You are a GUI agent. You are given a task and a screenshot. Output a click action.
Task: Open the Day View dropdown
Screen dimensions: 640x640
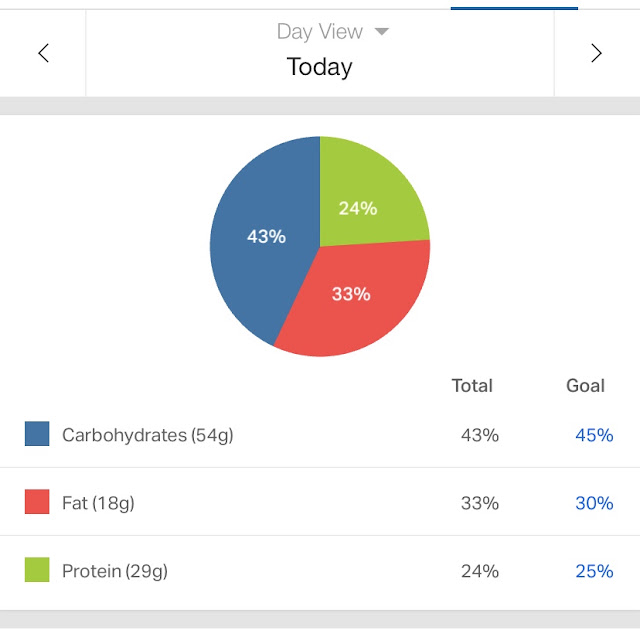333,31
